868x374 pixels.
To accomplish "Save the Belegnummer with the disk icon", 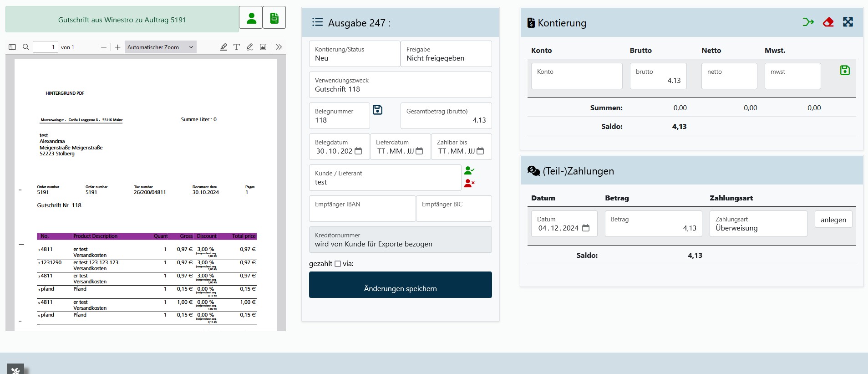I will pos(377,110).
